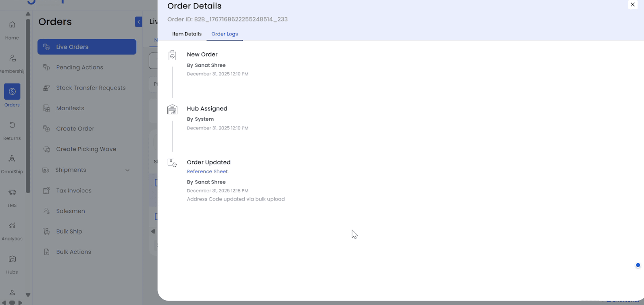Open Bulk Actions menu item
Viewport: 644px width, 305px height.
(73, 252)
